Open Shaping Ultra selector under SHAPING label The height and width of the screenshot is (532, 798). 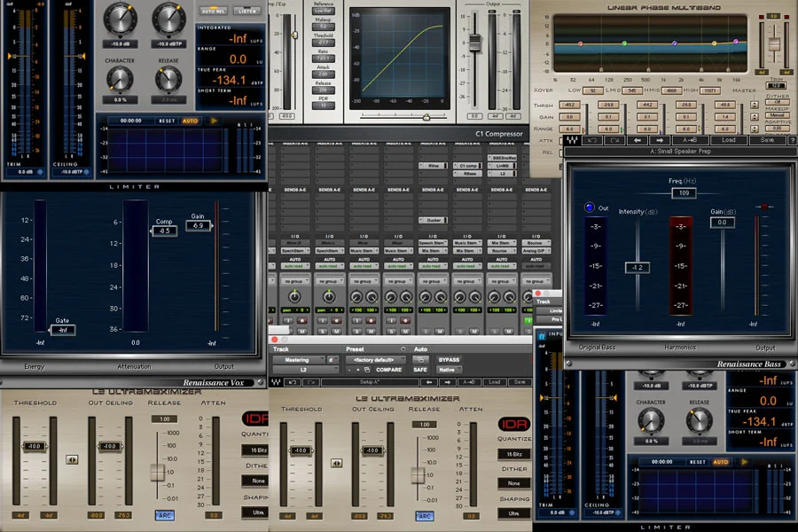[514, 513]
